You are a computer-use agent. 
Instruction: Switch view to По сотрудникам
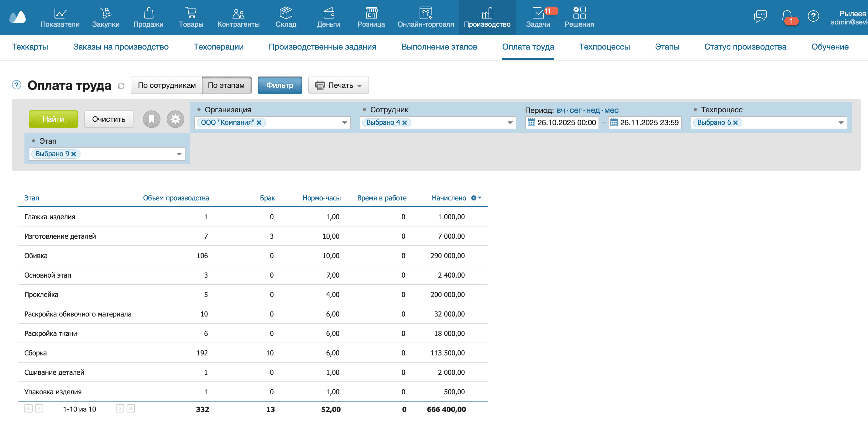tap(166, 85)
